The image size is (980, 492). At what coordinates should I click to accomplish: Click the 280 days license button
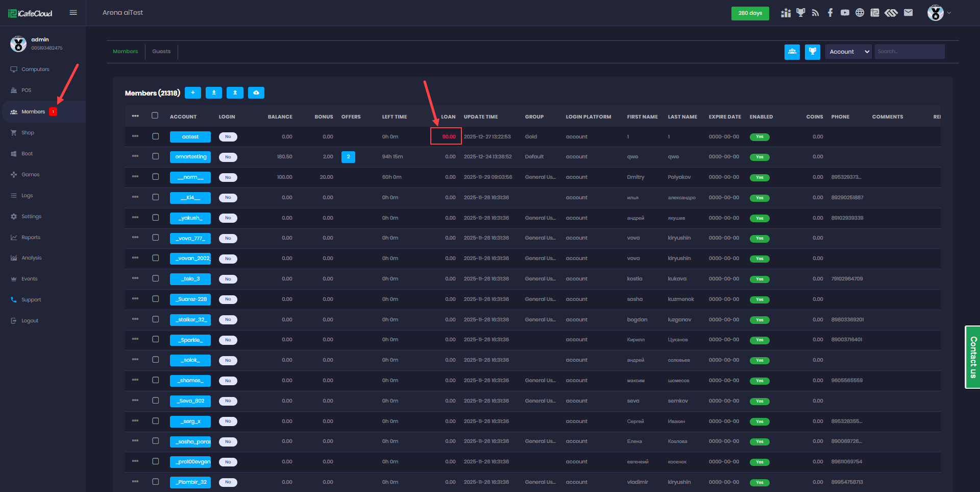click(750, 13)
